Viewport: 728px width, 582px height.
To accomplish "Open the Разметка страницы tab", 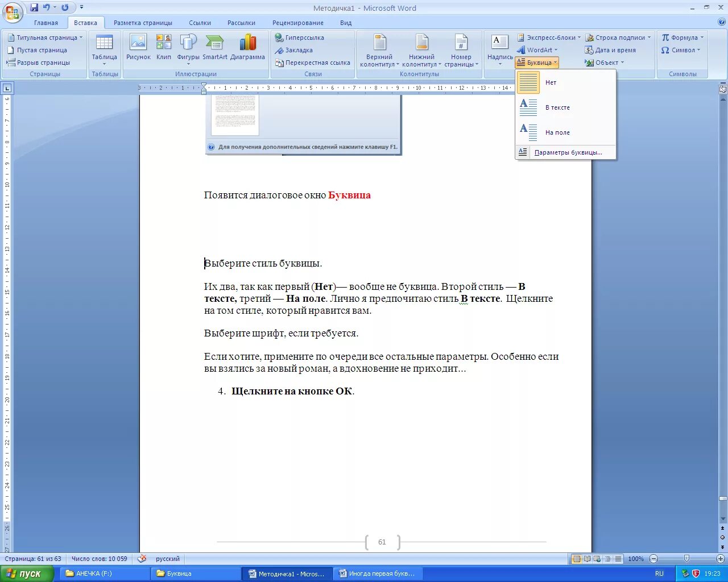I will [x=143, y=23].
